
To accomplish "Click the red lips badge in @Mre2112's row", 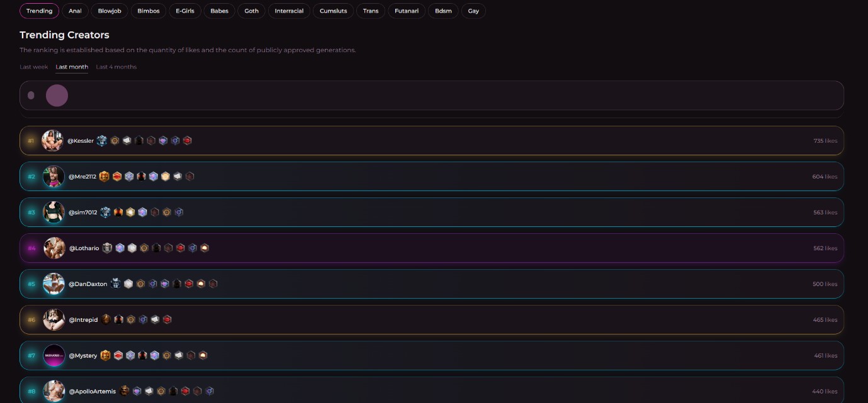I will point(117,177).
